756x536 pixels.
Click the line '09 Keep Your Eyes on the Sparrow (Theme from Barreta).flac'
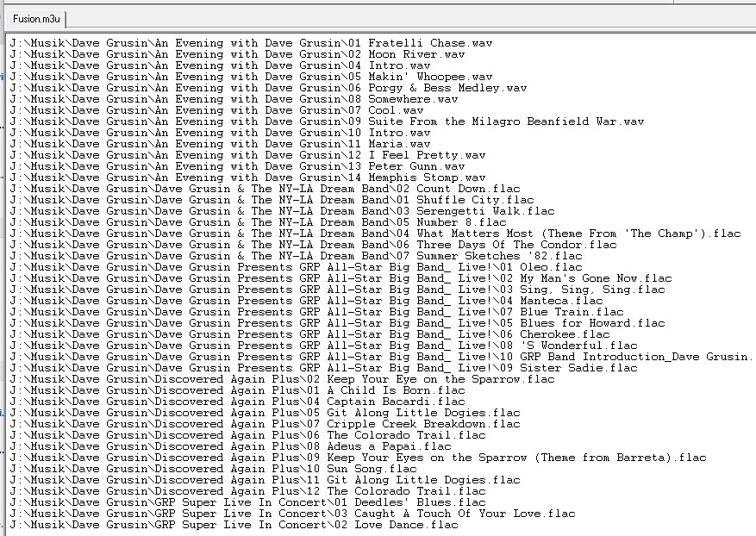[x=358, y=458]
